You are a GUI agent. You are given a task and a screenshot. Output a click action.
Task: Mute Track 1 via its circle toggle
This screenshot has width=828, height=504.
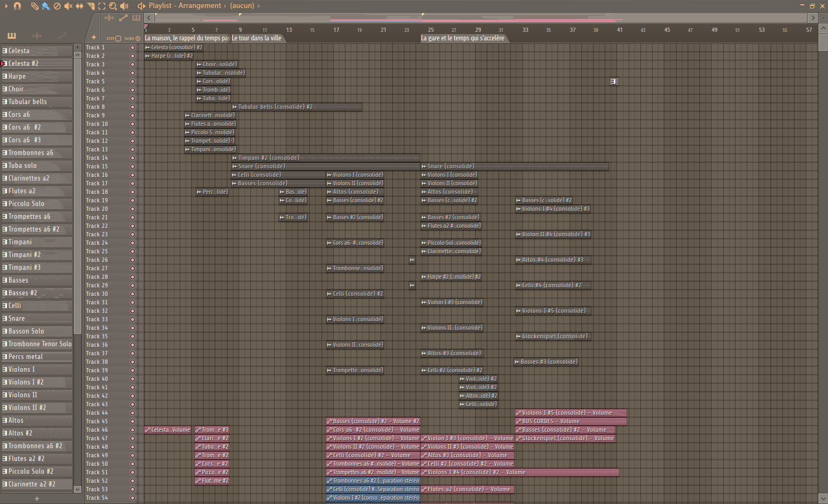(132, 47)
